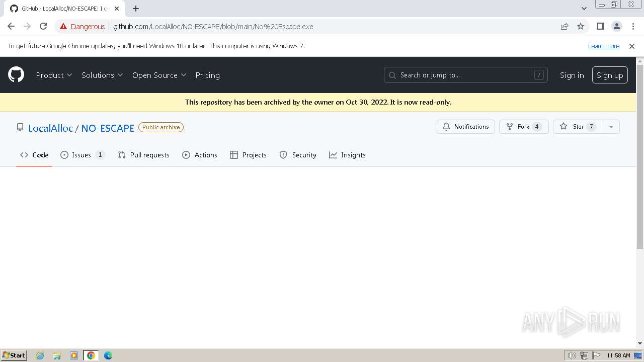Bookmark this page with the star icon
Viewport: 644px width, 362px height.
tap(581, 26)
